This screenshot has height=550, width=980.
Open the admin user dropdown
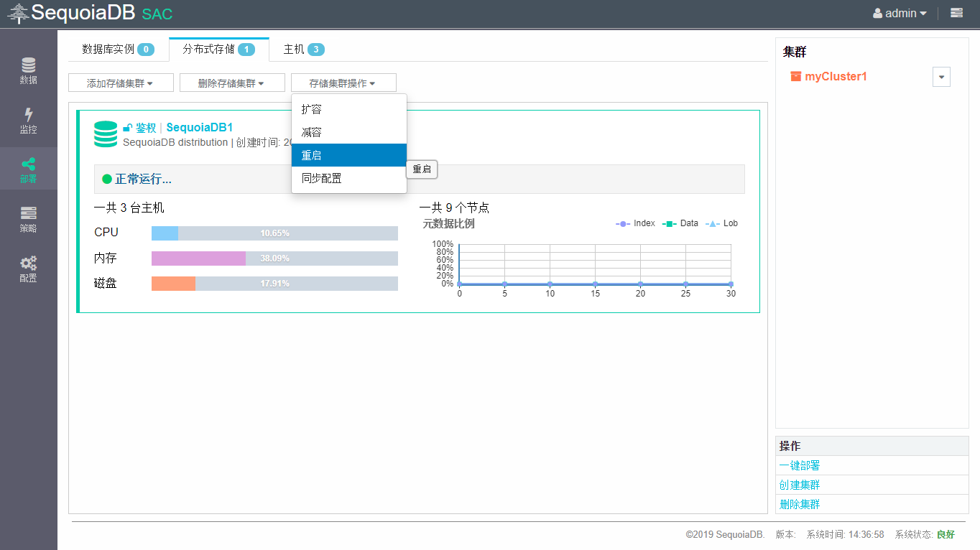[900, 13]
